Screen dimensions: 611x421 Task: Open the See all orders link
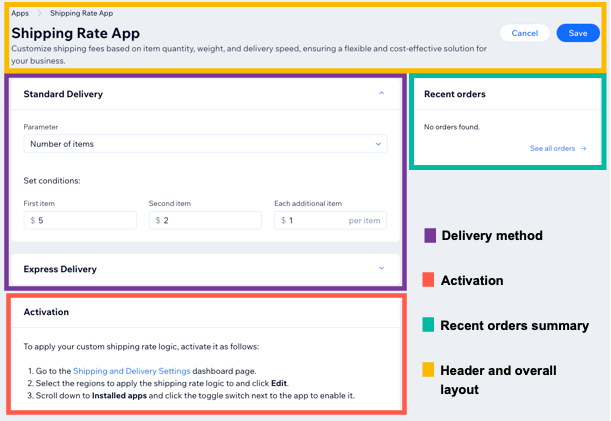pos(552,149)
